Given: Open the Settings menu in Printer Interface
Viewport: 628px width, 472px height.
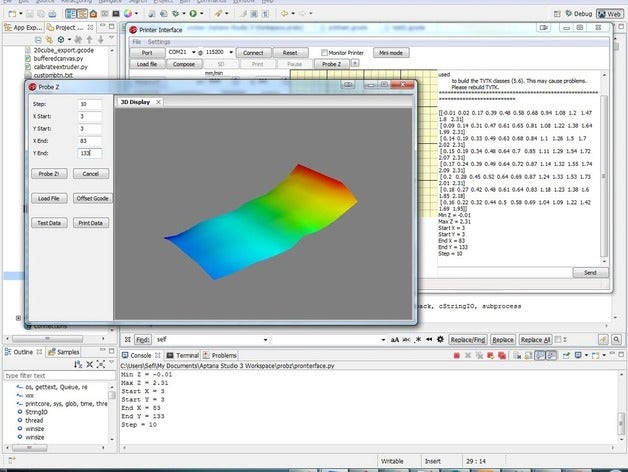Looking at the screenshot, I should 159,42.
